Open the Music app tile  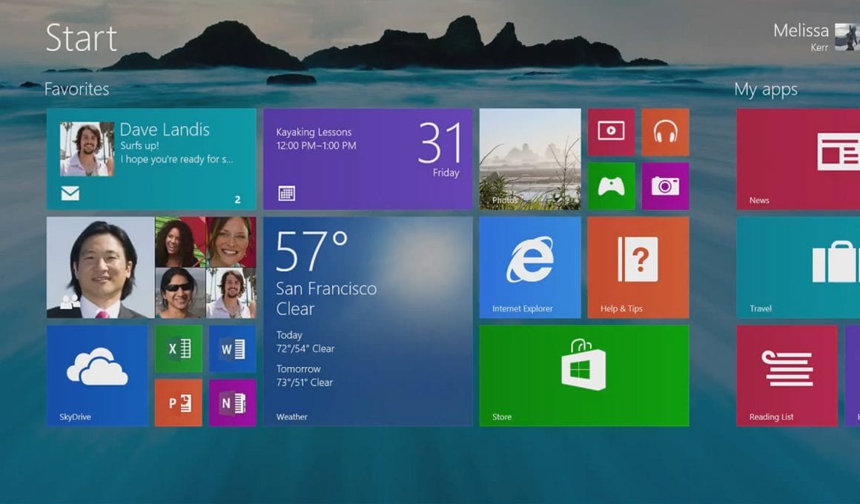pyautogui.click(x=665, y=132)
